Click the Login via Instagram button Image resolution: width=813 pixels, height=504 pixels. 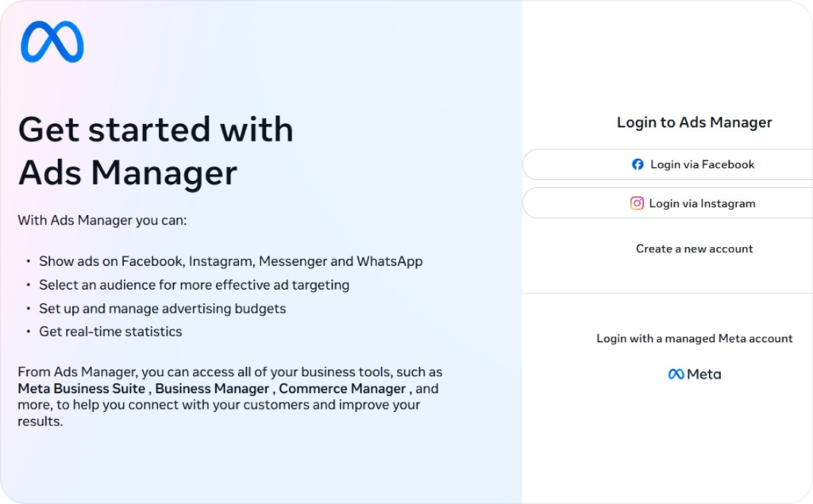694,203
